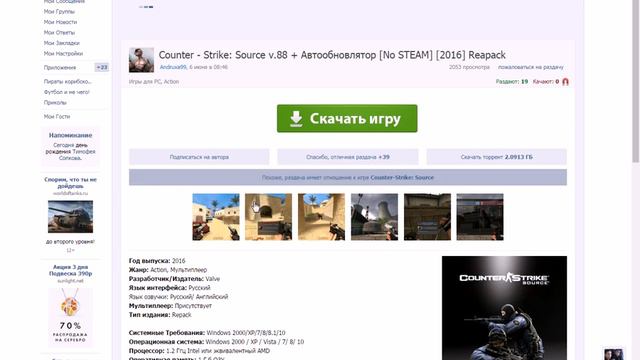Click Подписаться на автора button
This screenshot has height=360, width=640.
point(199,157)
